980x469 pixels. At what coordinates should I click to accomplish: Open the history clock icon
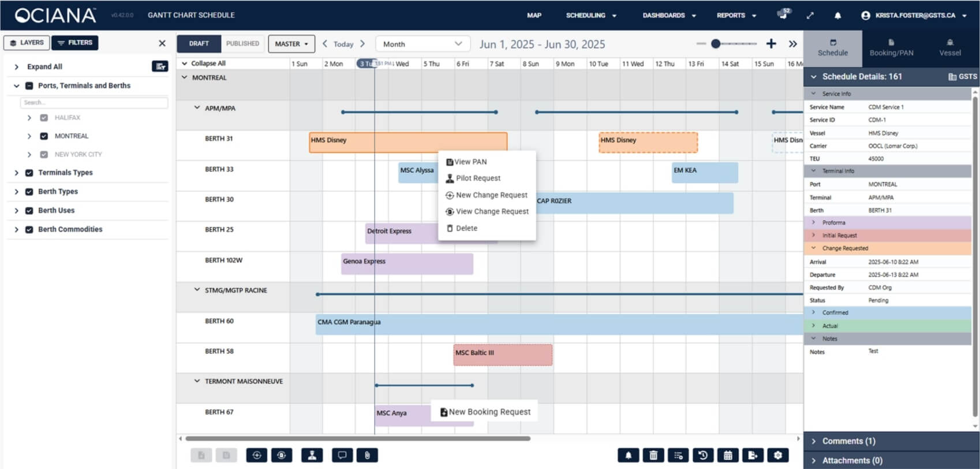click(703, 455)
